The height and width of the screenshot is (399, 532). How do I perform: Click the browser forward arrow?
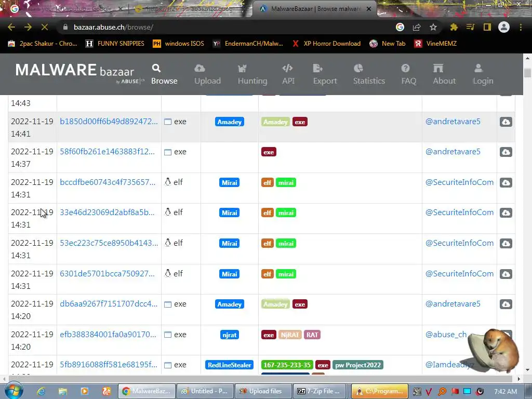(x=28, y=27)
